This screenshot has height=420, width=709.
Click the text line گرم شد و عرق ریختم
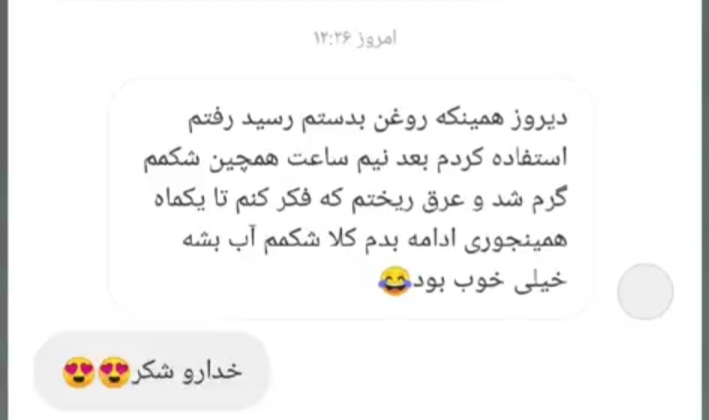pos(360,199)
